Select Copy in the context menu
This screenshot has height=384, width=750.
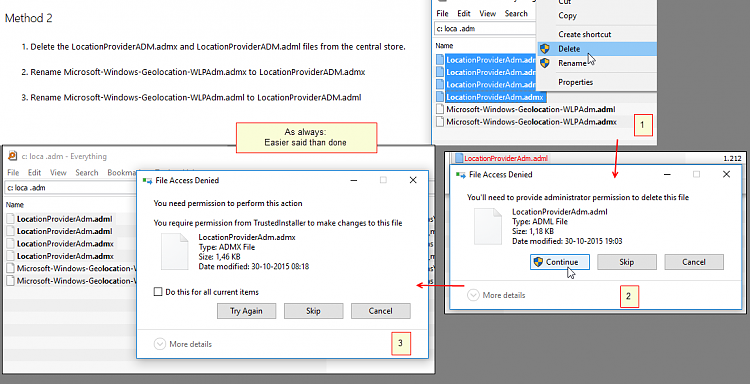[x=567, y=15]
